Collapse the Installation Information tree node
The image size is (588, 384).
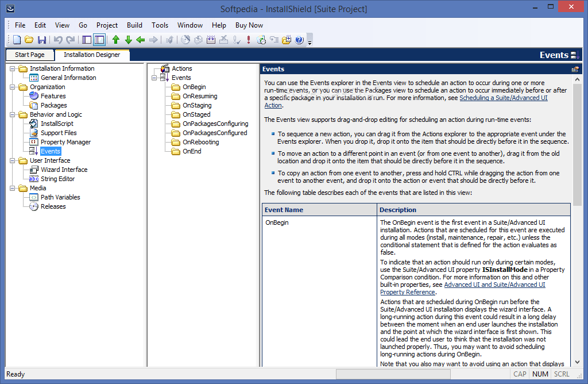[13, 68]
